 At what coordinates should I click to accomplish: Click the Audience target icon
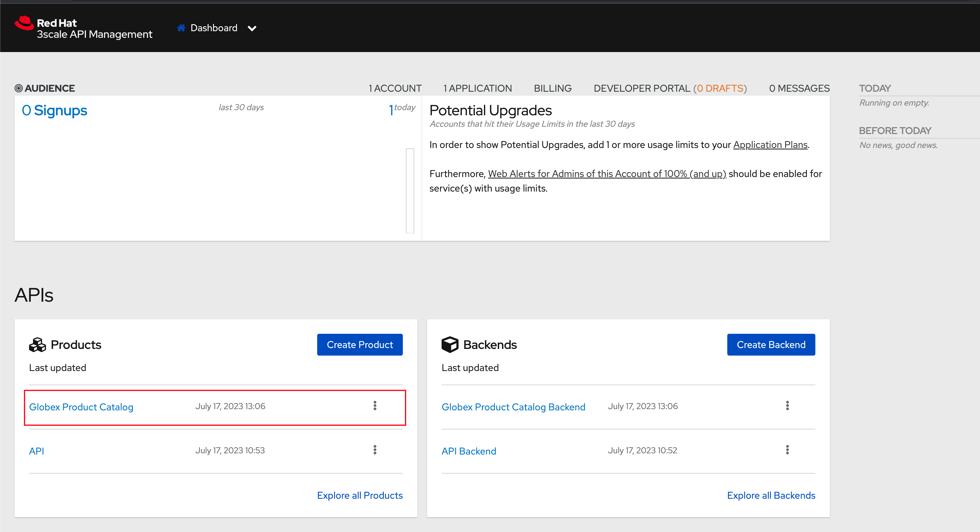tap(19, 88)
